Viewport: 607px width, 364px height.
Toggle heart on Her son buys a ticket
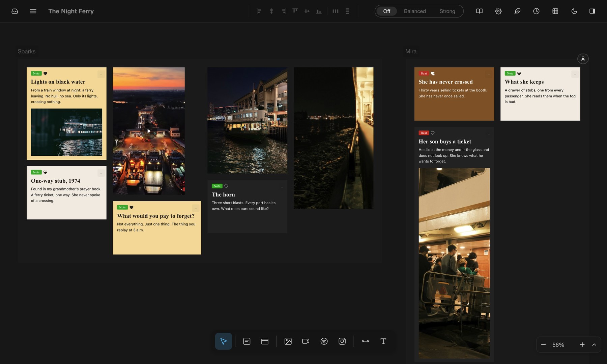click(433, 133)
